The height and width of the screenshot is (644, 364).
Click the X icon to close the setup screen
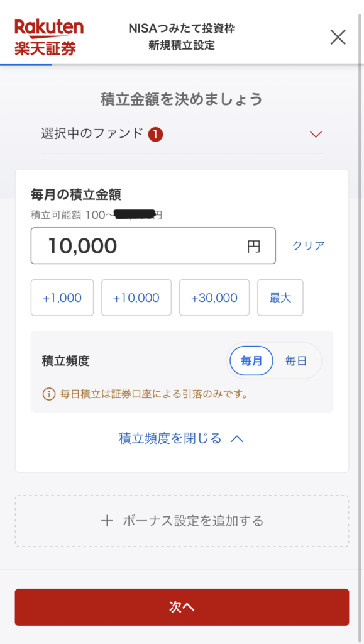338,36
